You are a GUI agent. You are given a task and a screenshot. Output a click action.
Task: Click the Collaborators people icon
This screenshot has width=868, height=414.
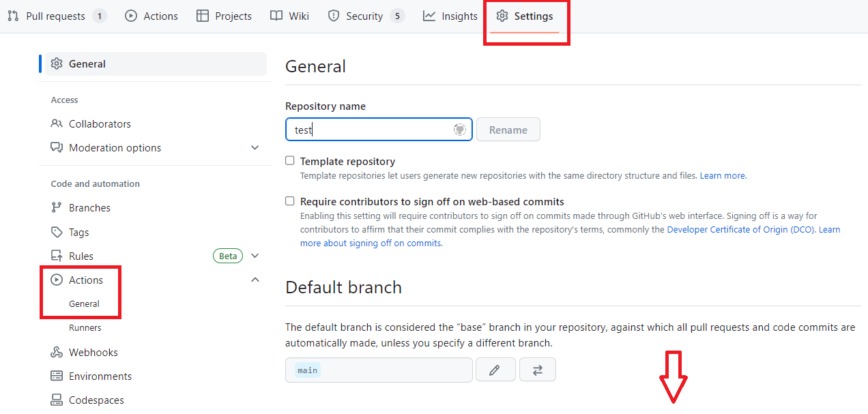57,124
